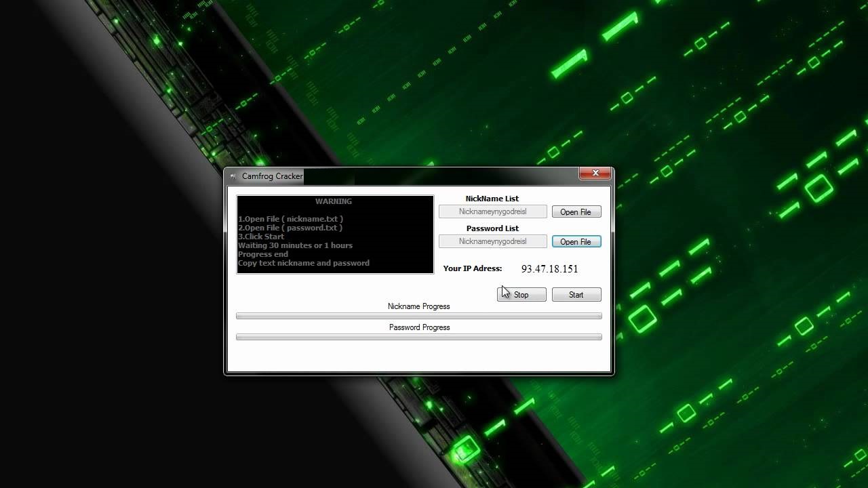The width and height of the screenshot is (868, 488).
Task: Click the "Your IP Adress:" label
Action: 473,269
